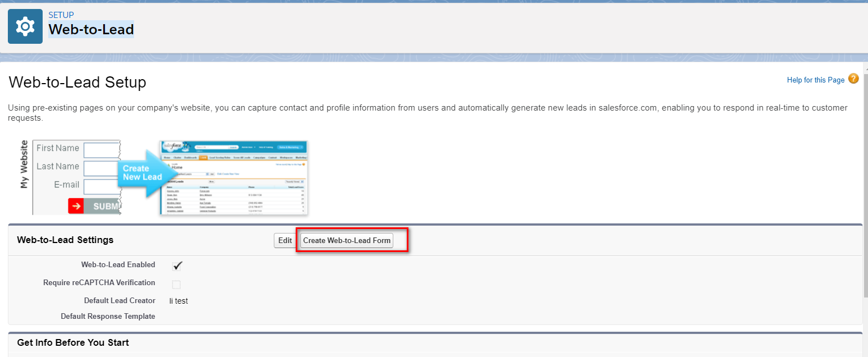The height and width of the screenshot is (357, 868).
Task: Click the Web-to-Lead Settings section header
Action: click(66, 240)
